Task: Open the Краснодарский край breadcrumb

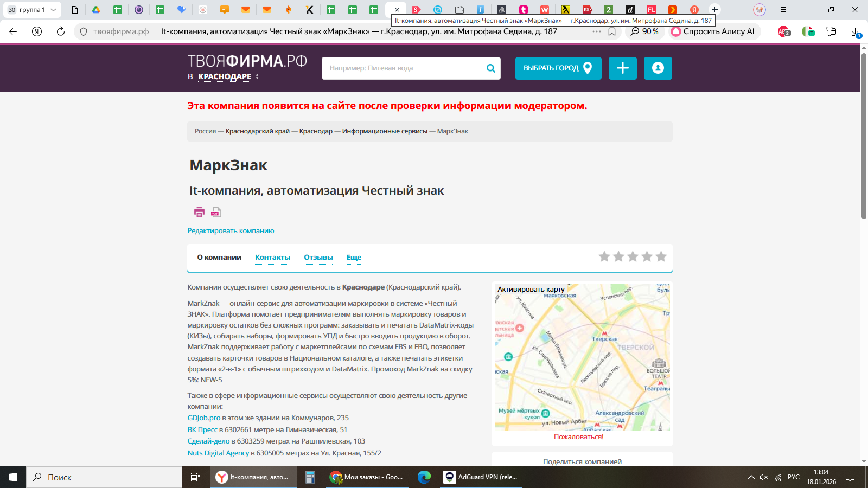Action: pyautogui.click(x=258, y=131)
